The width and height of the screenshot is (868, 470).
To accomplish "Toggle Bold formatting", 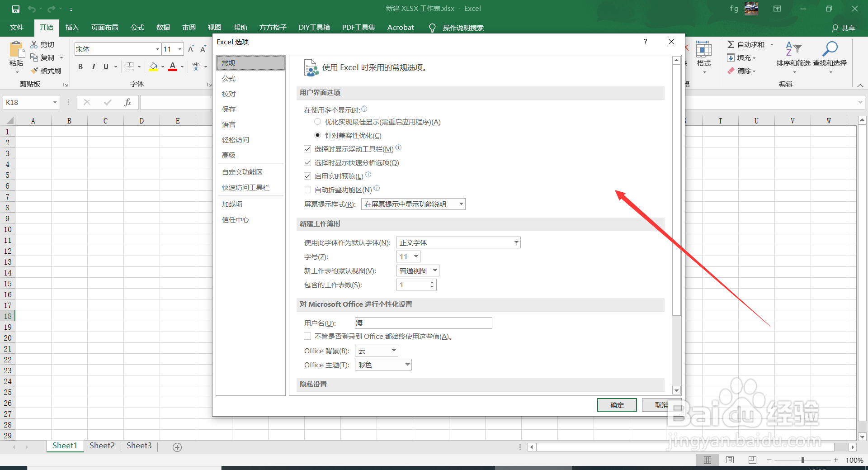I will point(80,66).
